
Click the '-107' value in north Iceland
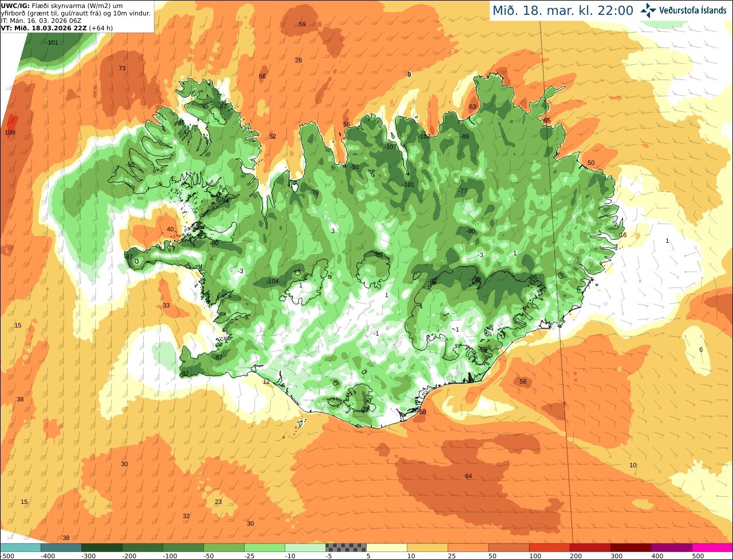point(391,147)
